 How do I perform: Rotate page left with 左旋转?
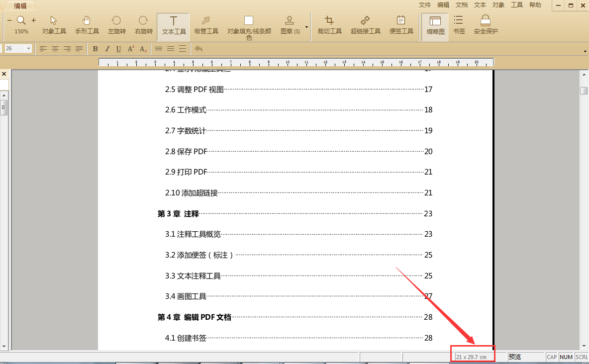coord(117,25)
